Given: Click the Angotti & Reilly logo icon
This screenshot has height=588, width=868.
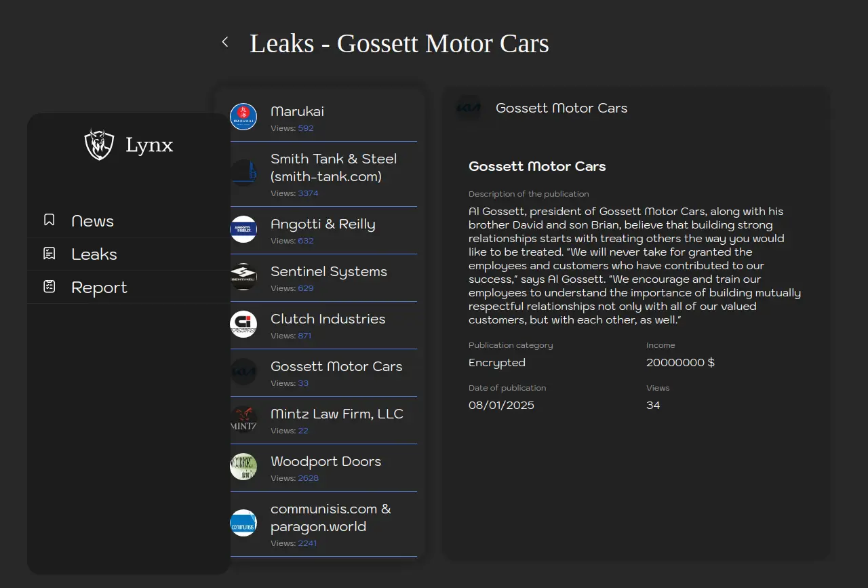Looking at the screenshot, I should [x=243, y=229].
